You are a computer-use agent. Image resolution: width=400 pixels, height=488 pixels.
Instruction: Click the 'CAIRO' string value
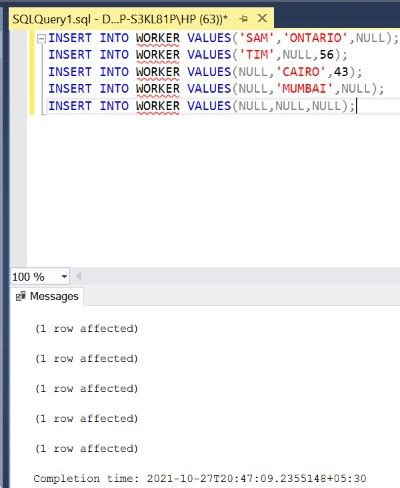tap(301, 72)
